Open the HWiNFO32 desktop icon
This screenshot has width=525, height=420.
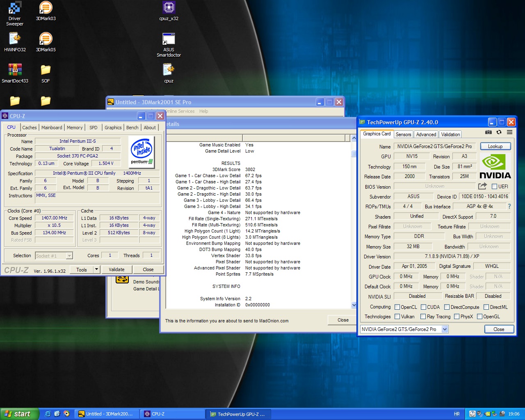[x=15, y=43]
